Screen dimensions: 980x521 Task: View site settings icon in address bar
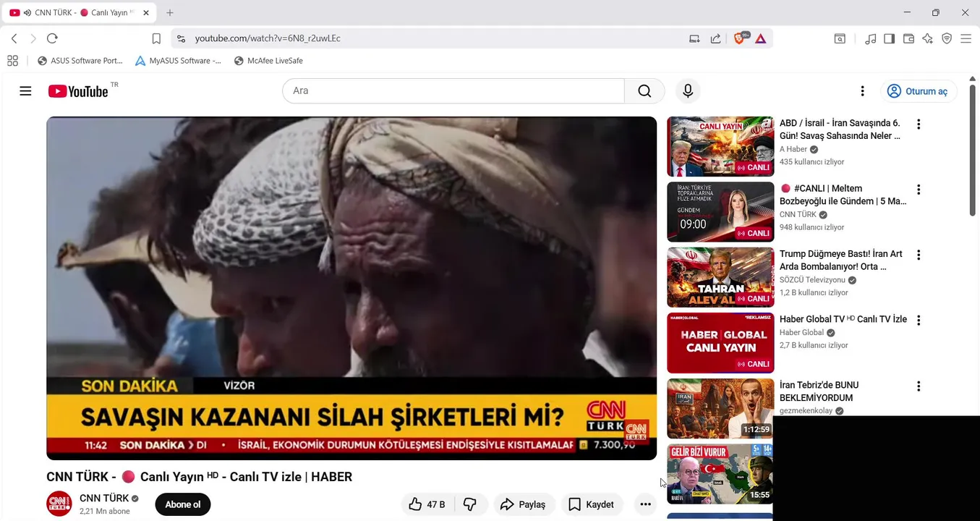[181, 38]
